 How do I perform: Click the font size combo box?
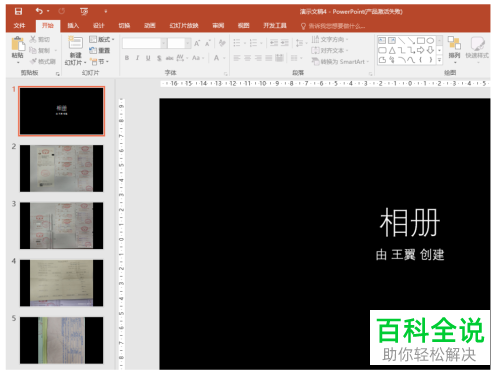pyautogui.click(x=179, y=43)
